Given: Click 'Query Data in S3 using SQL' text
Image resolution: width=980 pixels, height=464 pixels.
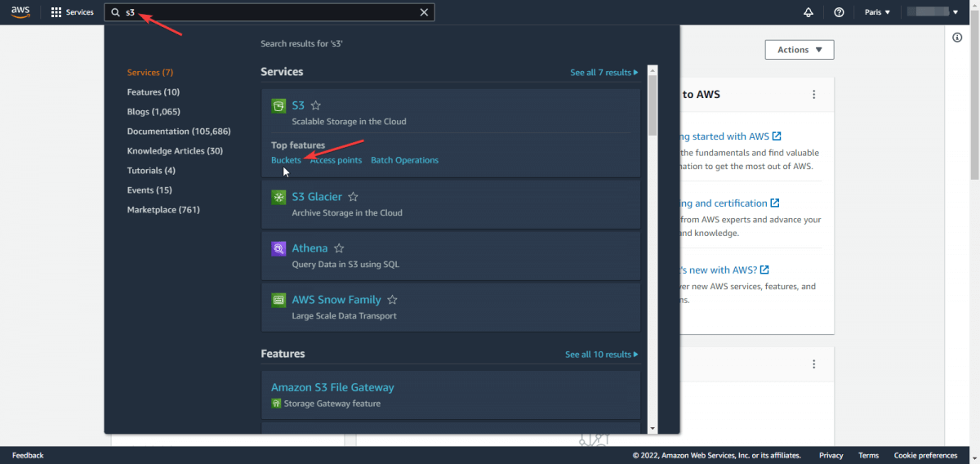Looking at the screenshot, I should coord(345,265).
